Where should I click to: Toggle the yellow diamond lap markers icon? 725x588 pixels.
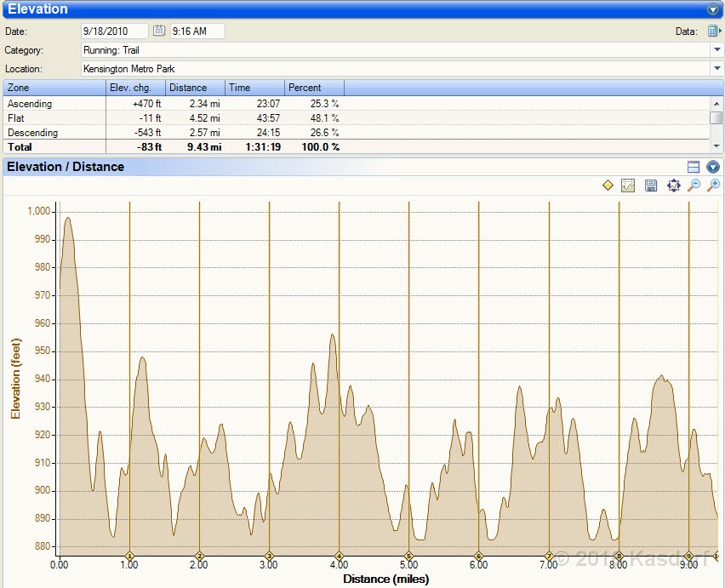pyautogui.click(x=608, y=186)
